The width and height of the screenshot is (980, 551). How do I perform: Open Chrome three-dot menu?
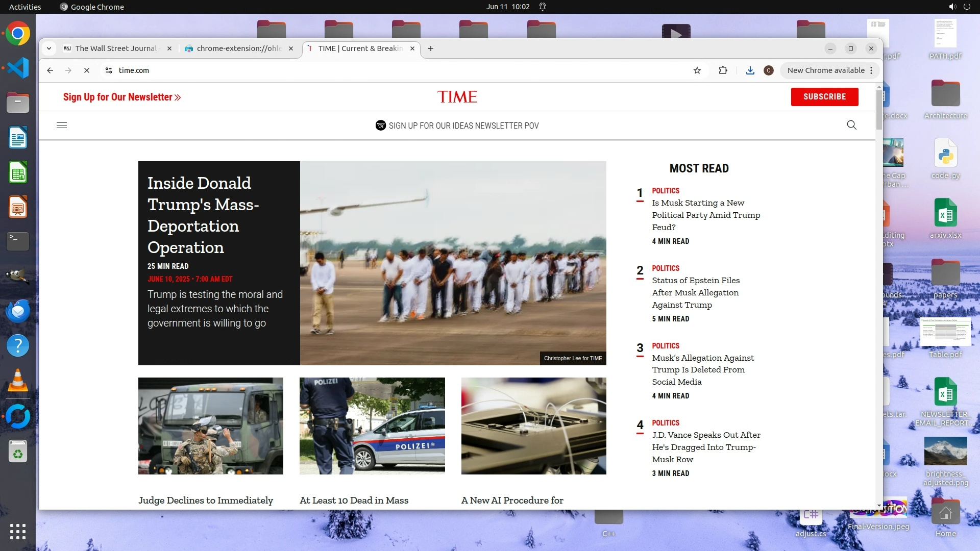point(871,70)
